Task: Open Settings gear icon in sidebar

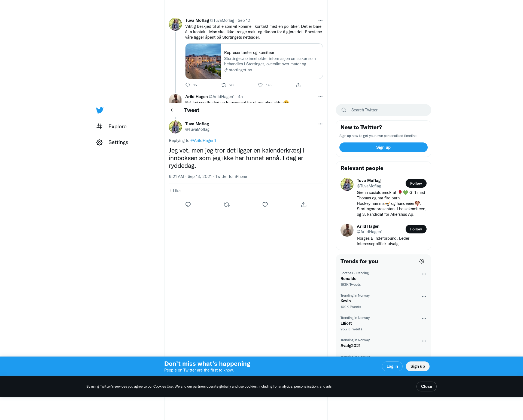Action: pos(99,142)
